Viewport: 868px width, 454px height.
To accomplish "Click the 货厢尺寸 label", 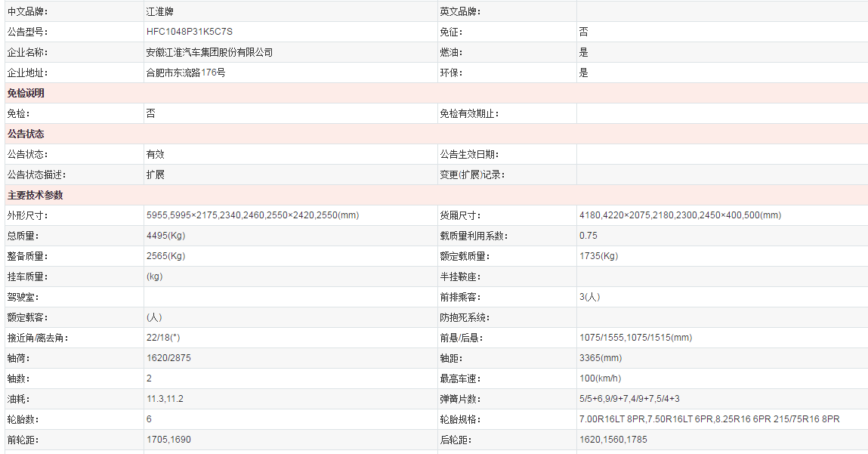I will [460, 215].
